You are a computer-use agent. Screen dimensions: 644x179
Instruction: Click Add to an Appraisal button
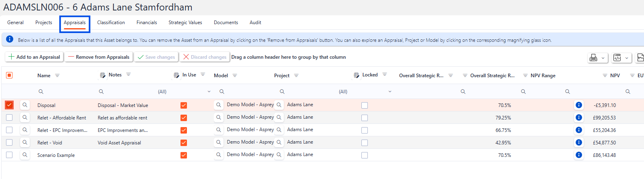tap(34, 57)
